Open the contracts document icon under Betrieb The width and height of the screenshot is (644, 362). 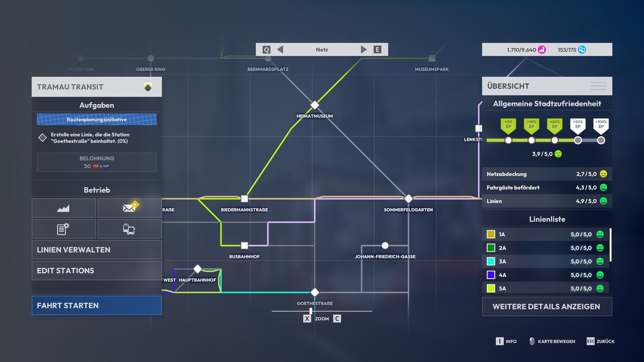click(63, 229)
